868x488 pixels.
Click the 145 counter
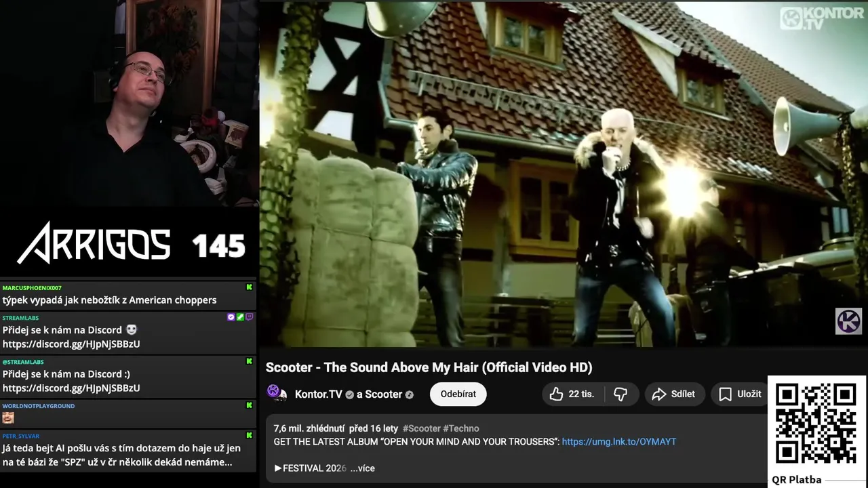218,246
